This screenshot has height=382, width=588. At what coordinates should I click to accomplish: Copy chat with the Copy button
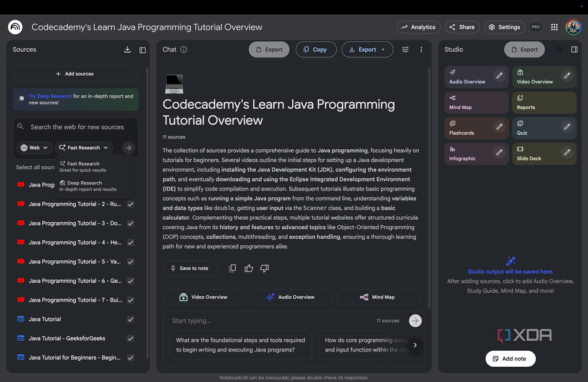pyautogui.click(x=316, y=49)
